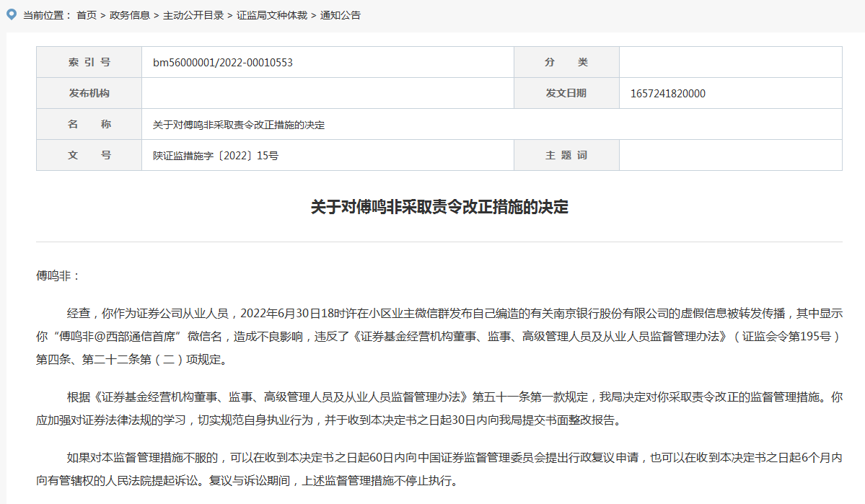Click document number 陕证监措施字〔2022〕15号

tap(216, 156)
